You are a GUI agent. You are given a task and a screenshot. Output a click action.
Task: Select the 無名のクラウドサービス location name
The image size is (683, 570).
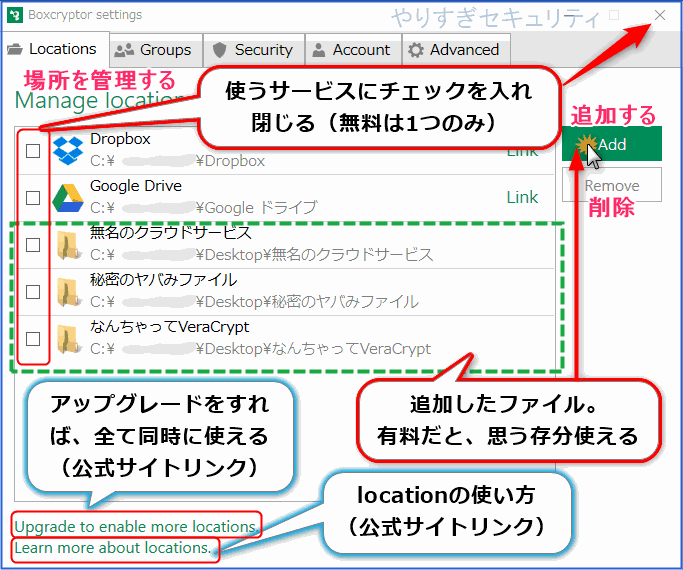(171, 233)
